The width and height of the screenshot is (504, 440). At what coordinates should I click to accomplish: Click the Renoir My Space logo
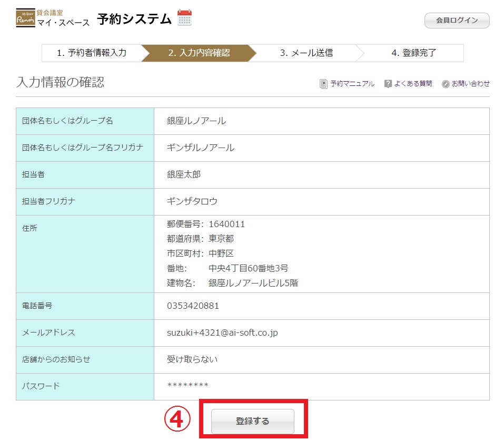(25, 19)
